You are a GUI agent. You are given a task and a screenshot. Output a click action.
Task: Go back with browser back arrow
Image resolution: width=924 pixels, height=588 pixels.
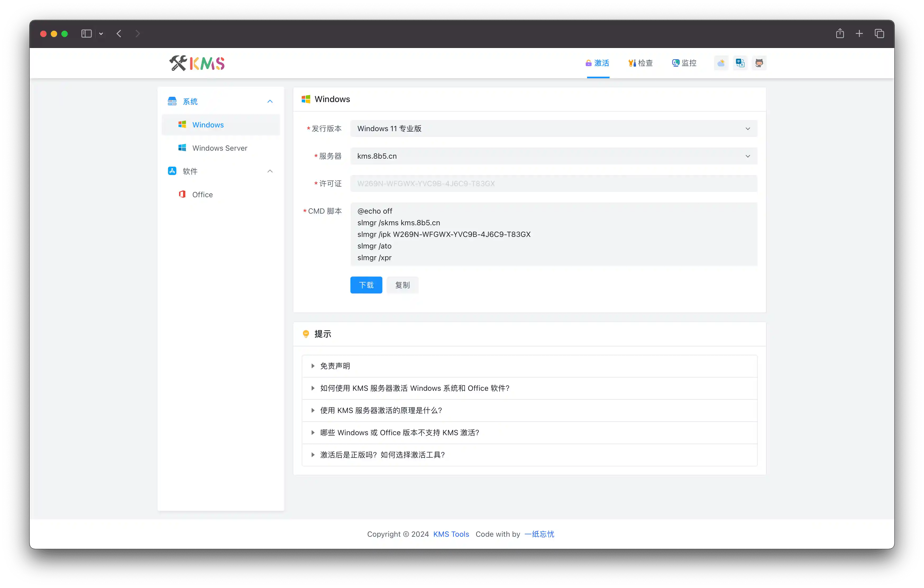119,34
